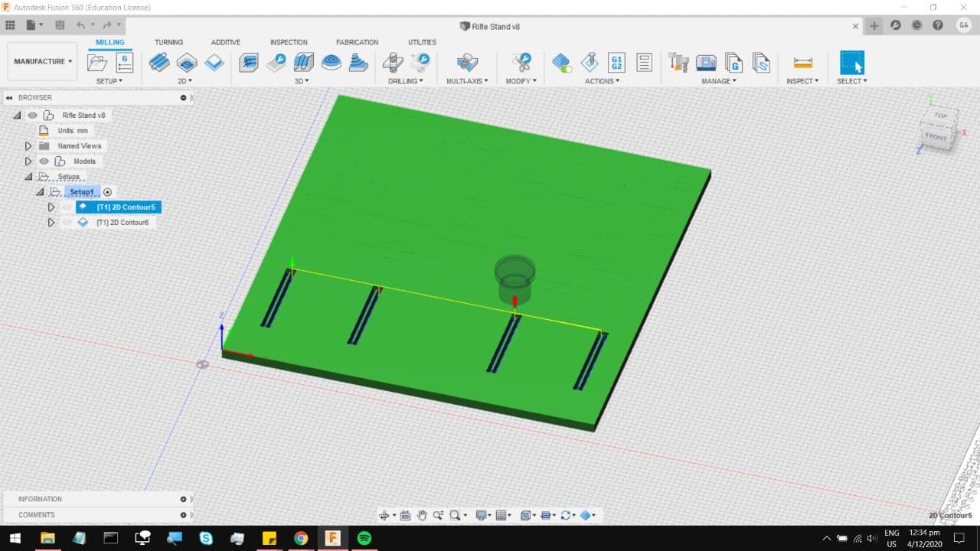980x551 pixels.
Task: Select the 3D Adaptive Clearing tool
Action: coord(249,62)
